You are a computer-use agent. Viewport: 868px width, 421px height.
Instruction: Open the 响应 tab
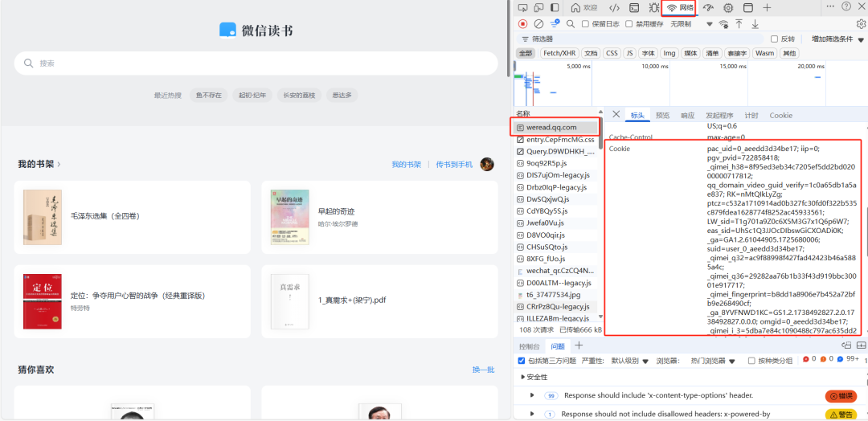[687, 115]
